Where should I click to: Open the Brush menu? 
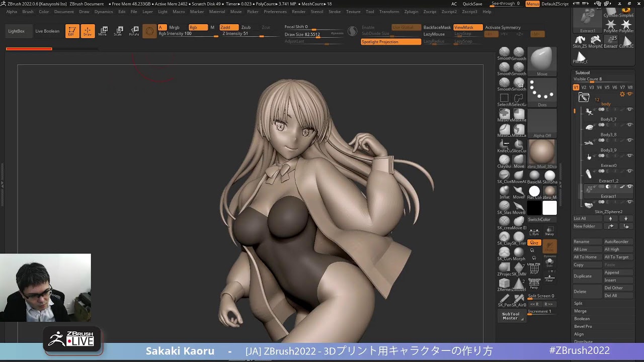(28, 12)
